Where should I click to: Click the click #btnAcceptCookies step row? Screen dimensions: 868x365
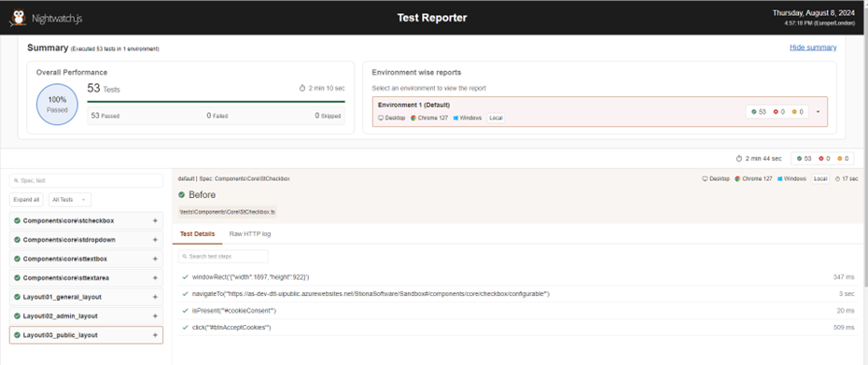point(518,328)
